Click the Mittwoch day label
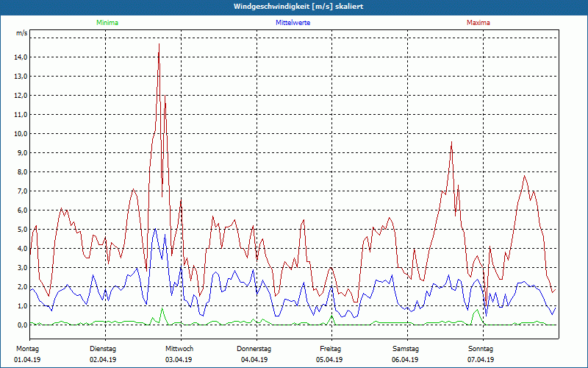This screenshot has height=368, width=588. [x=179, y=349]
